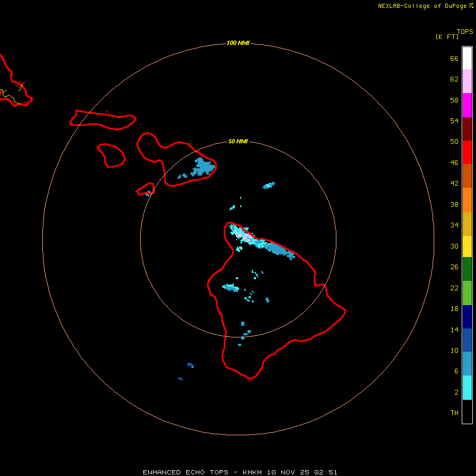Click the steel blue 10 kft swatch
This screenshot has height=476, width=476.
point(467,364)
